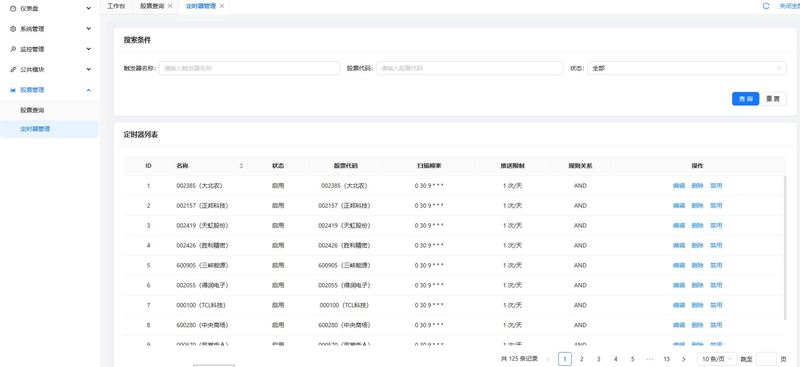Click the 扫描频率 column header
Screen dimensions: 800x367
pyautogui.click(x=429, y=166)
